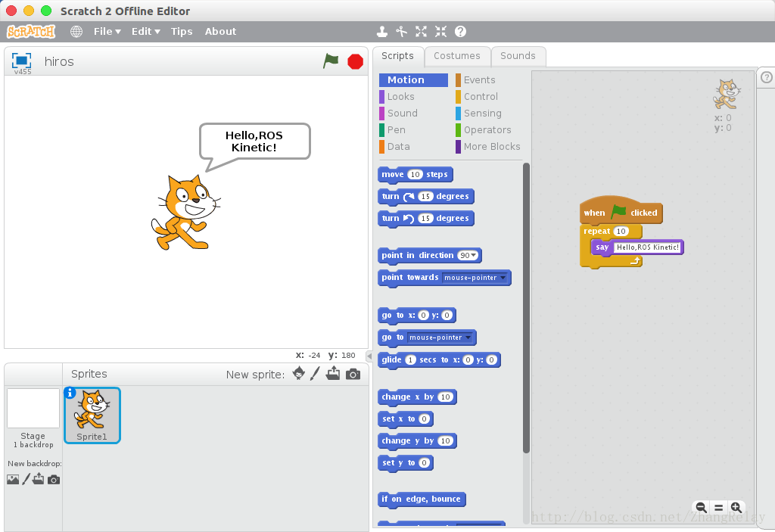
Task: Switch to the Costumes tab
Action: 457,56
